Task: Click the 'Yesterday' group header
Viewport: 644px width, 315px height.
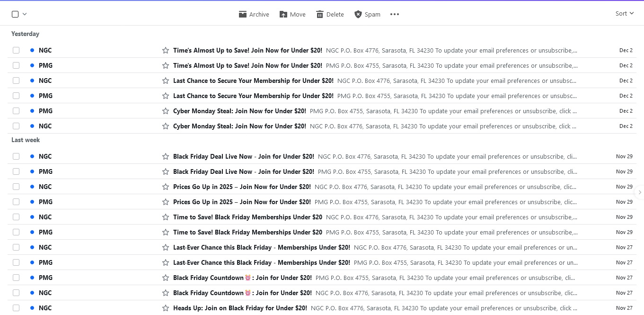Action: pyautogui.click(x=25, y=34)
